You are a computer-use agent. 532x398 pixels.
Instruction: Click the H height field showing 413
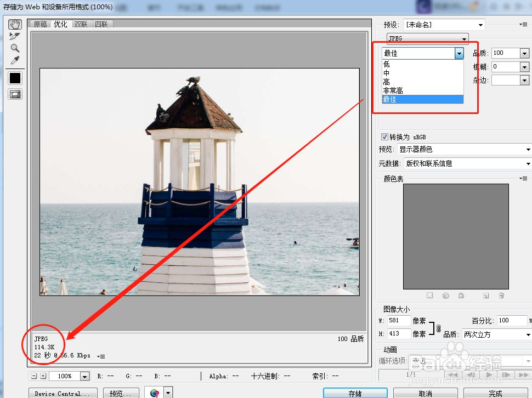[399, 334]
